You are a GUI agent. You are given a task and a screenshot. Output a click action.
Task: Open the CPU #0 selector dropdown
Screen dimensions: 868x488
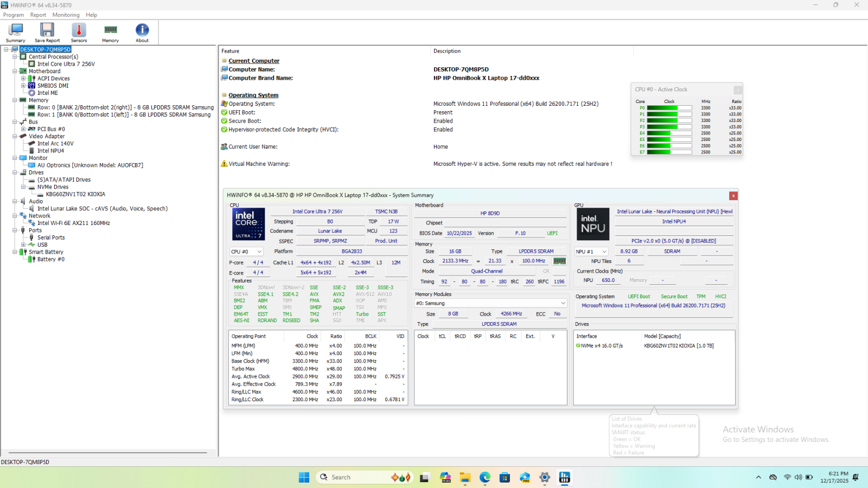pyautogui.click(x=247, y=252)
